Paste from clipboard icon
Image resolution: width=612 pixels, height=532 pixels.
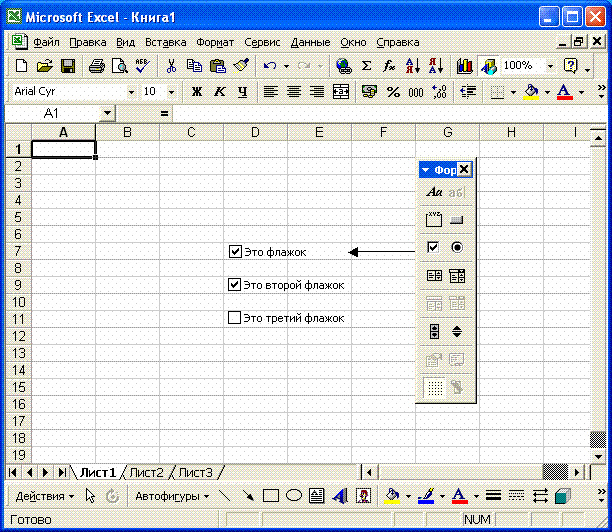[x=217, y=66]
